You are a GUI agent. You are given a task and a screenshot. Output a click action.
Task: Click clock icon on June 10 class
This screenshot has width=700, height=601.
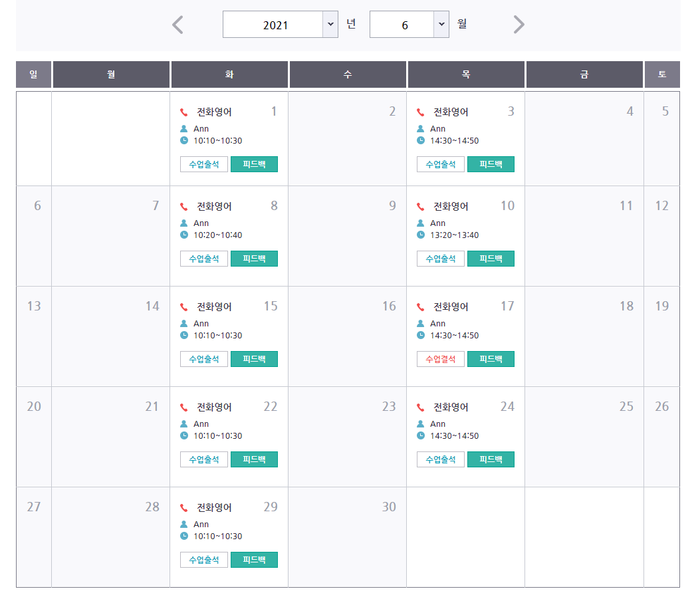(420, 235)
